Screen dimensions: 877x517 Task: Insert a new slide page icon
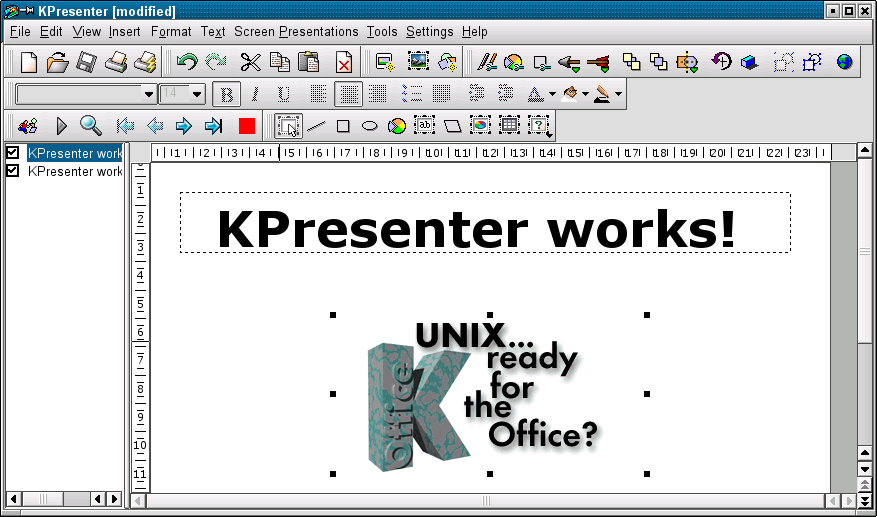point(385,62)
